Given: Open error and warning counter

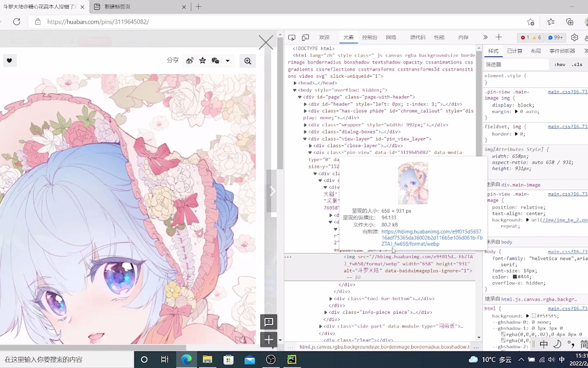Looking at the screenshot, I should (x=531, y=38).
